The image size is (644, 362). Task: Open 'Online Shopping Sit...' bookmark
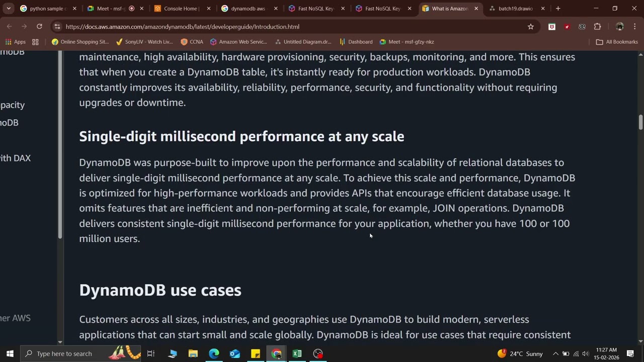click(x=80, y=42)
